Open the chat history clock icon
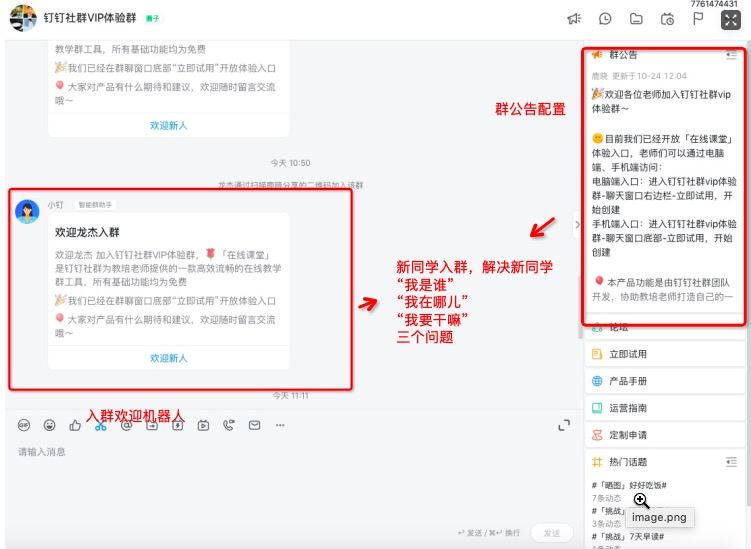751x549 pixels. tap(605, 19)
